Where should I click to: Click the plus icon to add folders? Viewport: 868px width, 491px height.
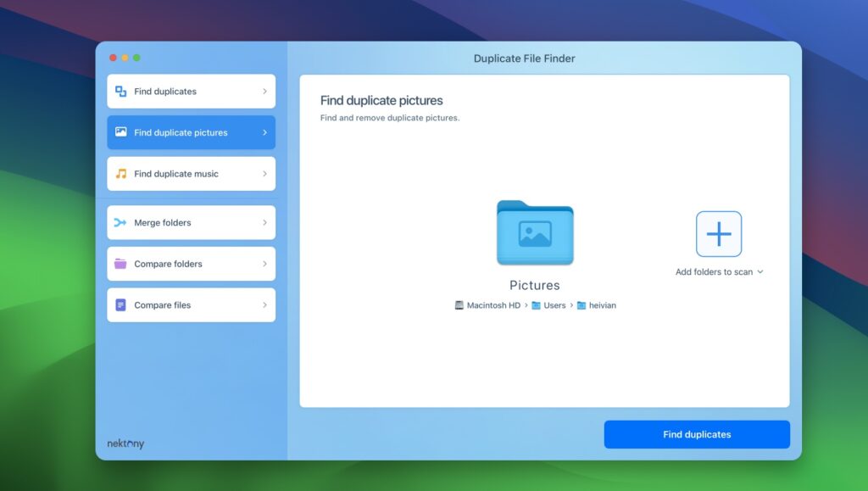(718, 234)
